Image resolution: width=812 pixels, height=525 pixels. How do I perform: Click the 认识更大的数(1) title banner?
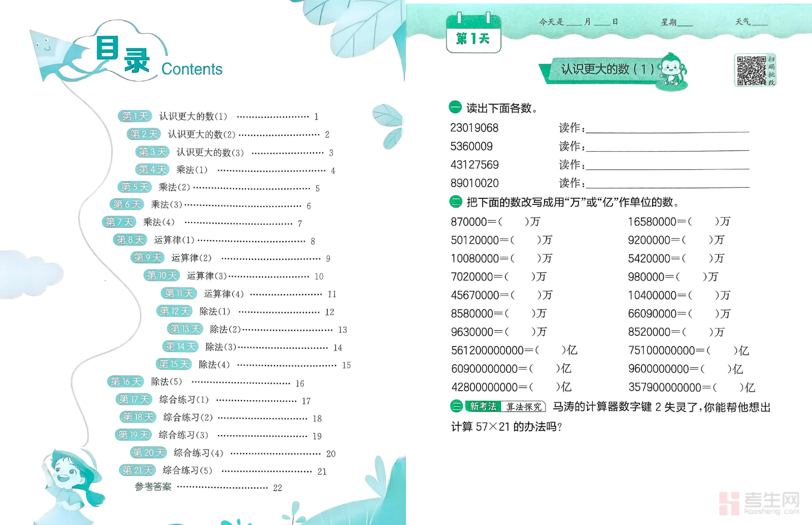coord(606,69)
